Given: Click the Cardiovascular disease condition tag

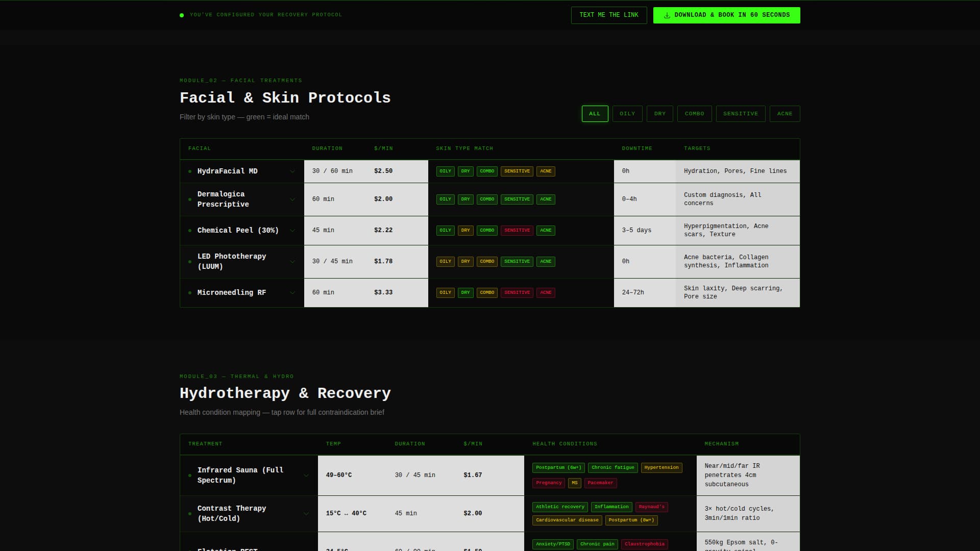Looking at the screenshot, I should point(567,520).
